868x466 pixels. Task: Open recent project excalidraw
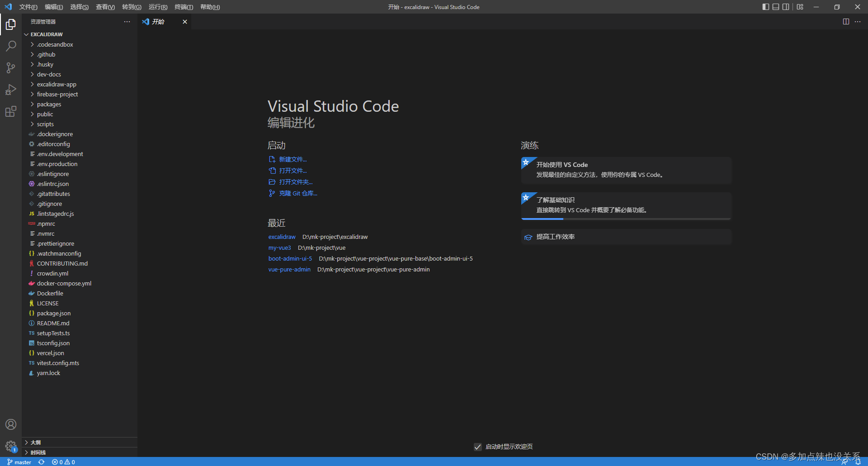282,237
